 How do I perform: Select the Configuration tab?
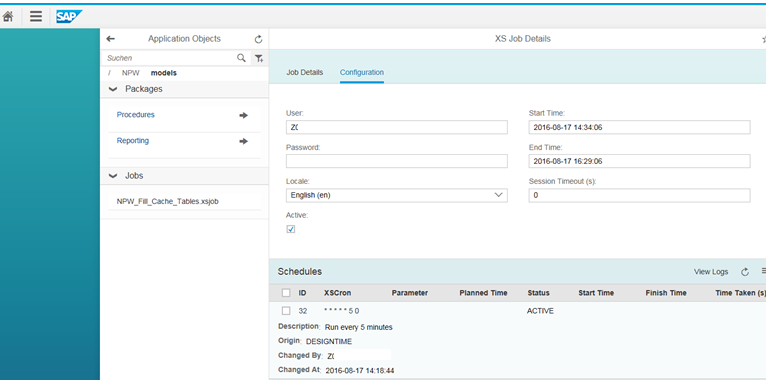[362, 72]
